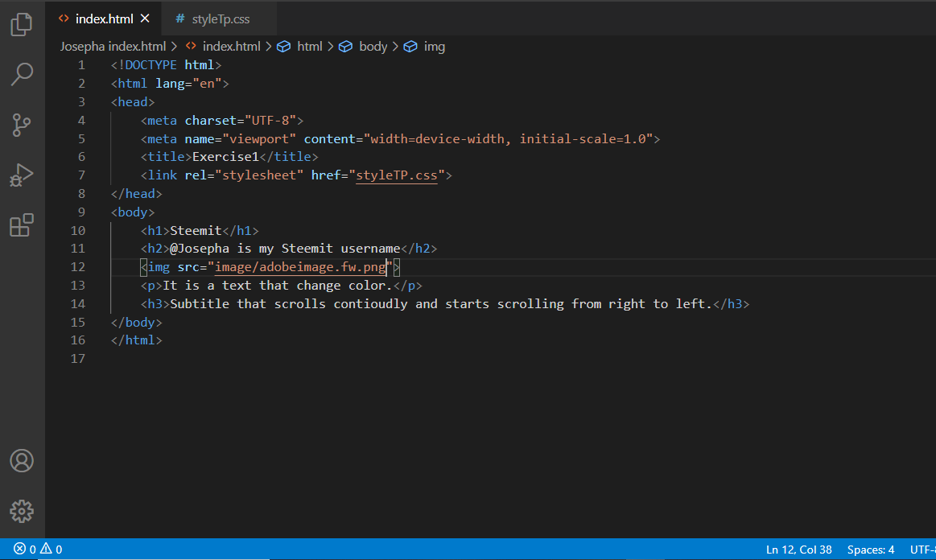The image size is (936, 560).
Task: Open 'Josepha index.html' breadcrumb folder
Action: 113,47
